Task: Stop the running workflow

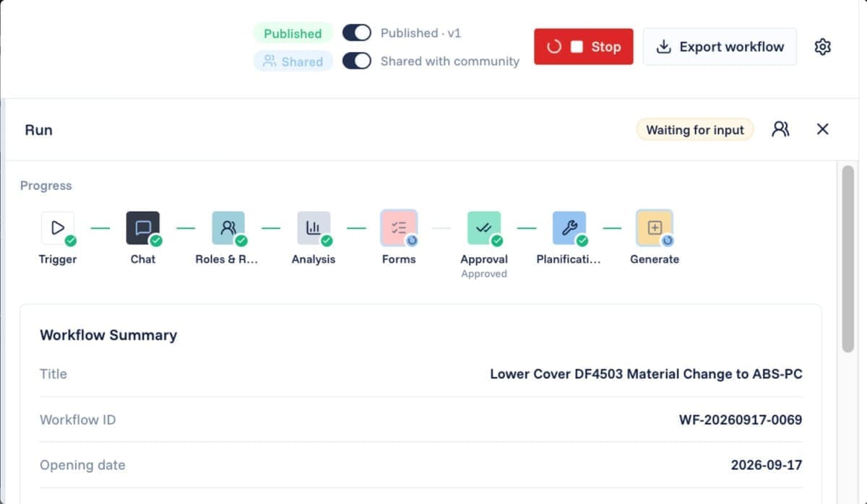Action: coord(584,47)
